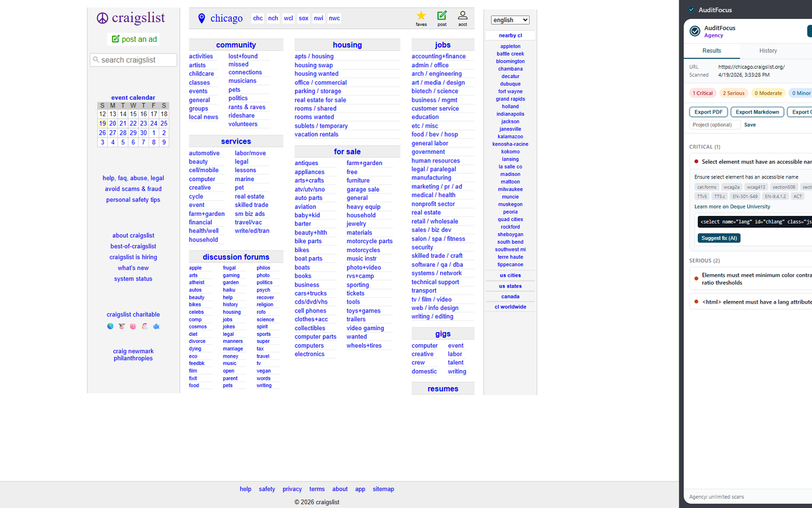Switch to the Results tab in AuditFocus
Viewport: 812px width, 508px height.
(x=712, y=51)
